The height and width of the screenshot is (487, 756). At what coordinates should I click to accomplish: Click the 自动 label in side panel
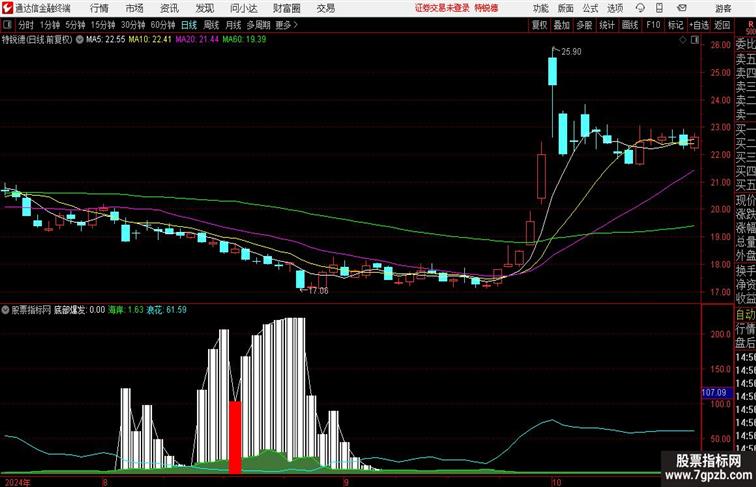click(x=745, y=314)
